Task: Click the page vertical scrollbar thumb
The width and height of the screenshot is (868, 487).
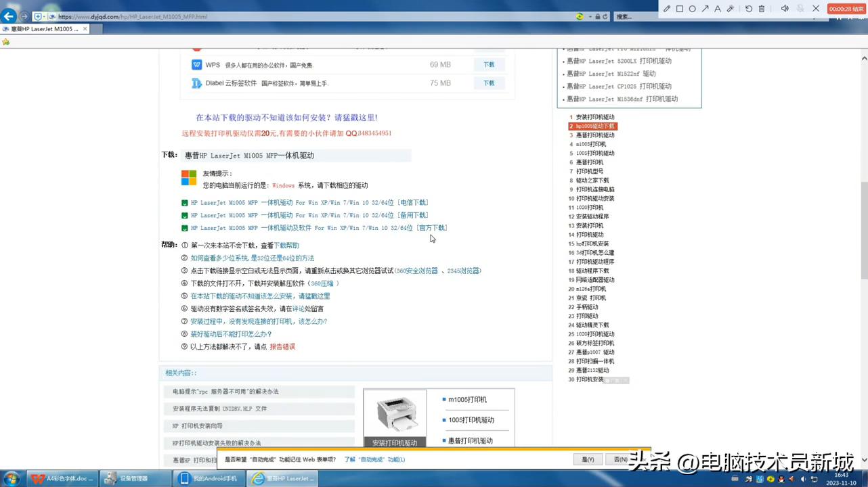Action: (864, 230)
